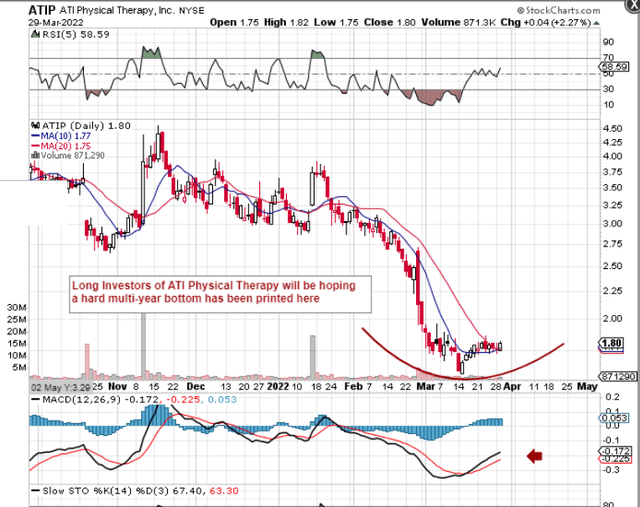This screenshot has height=507, width=640.
Task: Click the 2.00 price level on right axis
Action: (612, 319)
